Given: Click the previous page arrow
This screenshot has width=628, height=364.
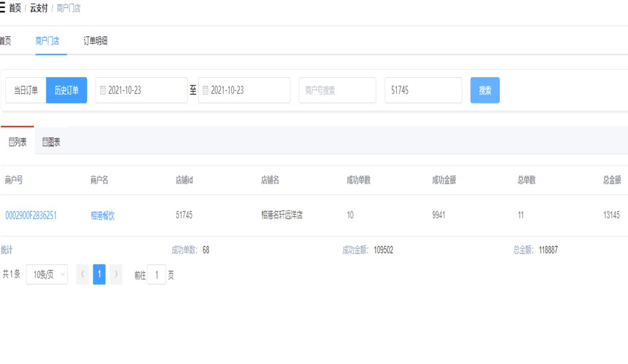Looking at the screenshot, I should 82,274.
